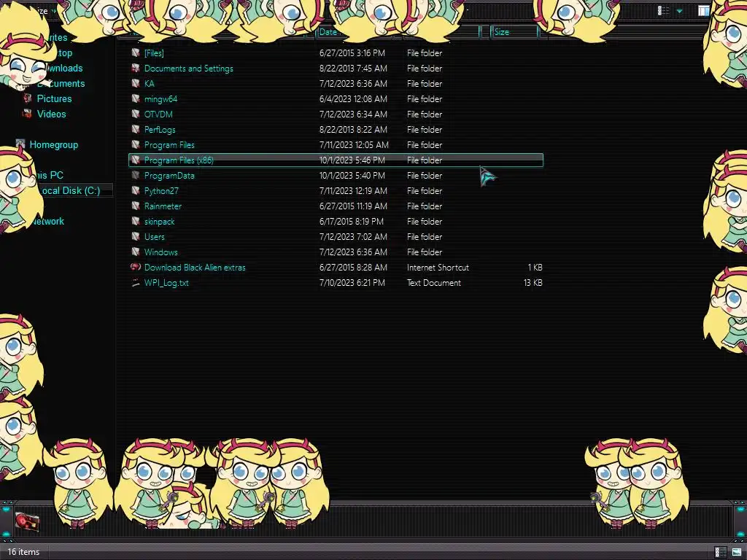The width and height of the screenshot is (747, 560).
Task: Click the 7/12/2023 7:02 AM date cell
Action: coord(353,237)
